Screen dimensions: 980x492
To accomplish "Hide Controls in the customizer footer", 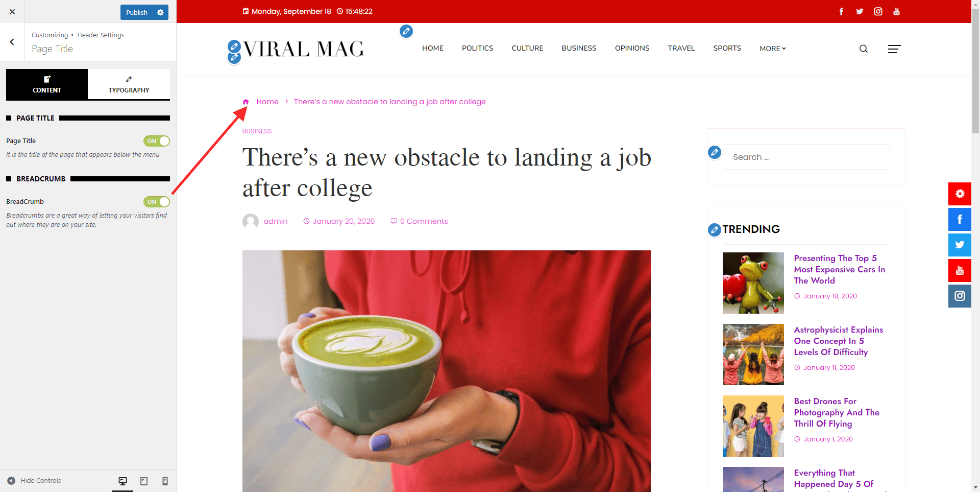I will [34, 481].
